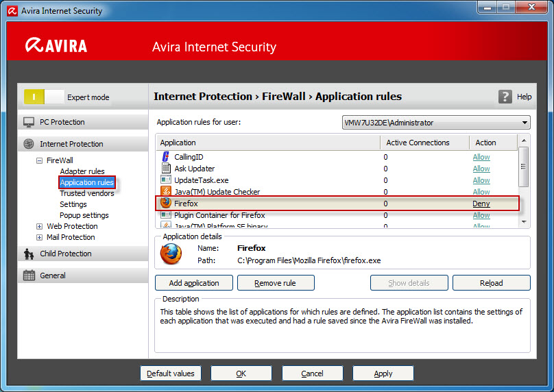Click the Help question mark icon
554x392 pixels.
pyautogui.click(x=505, y=97)
